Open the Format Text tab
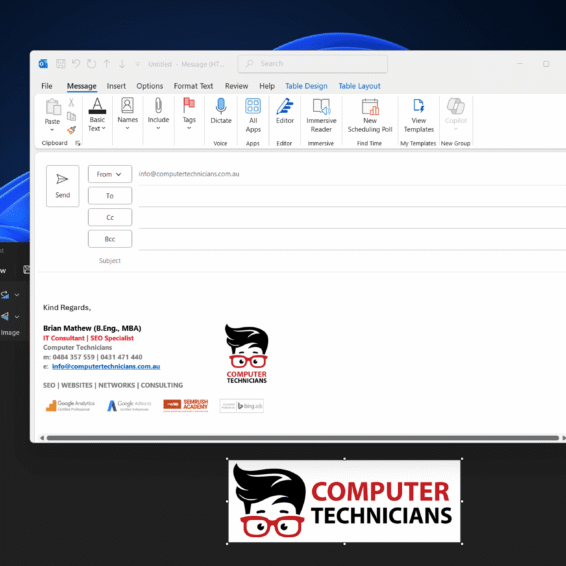This screenshot has height=566, width=566. (193, 86)
